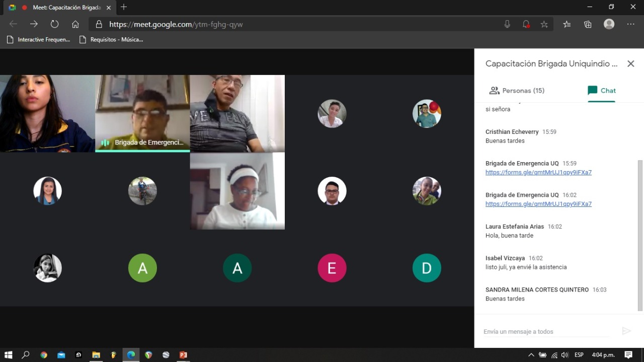Select Brigada de Emergencia video tile

coord(142,113)
